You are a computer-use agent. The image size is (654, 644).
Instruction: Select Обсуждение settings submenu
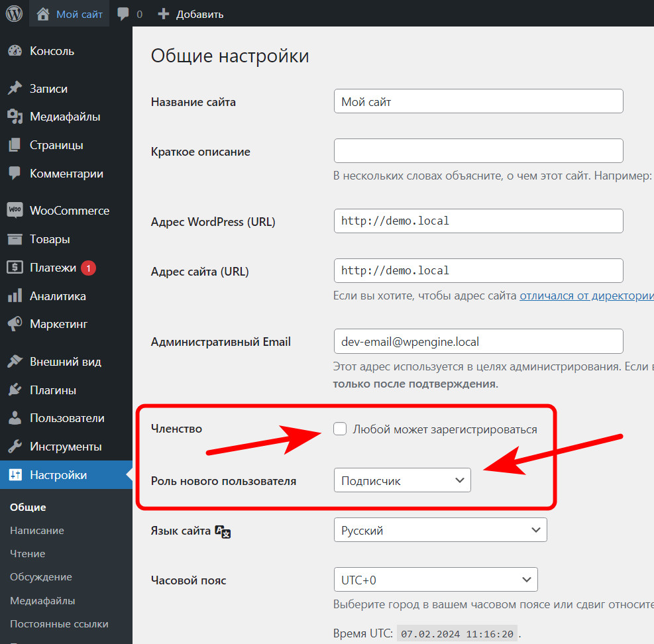pyautogui.click(x=41, y=577)
